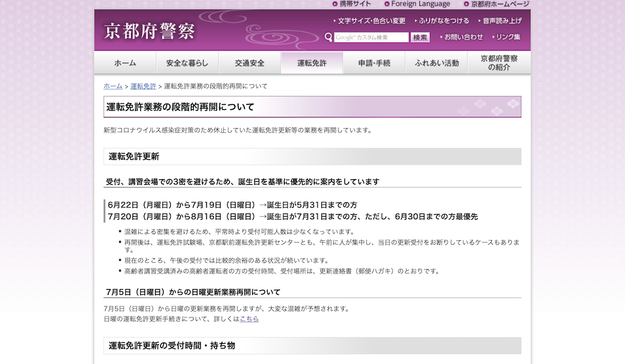This screenshot has height=364, width=625.
Task: Open the ふれあい活動 navigation tab
Action: click(x=436, y=63)
